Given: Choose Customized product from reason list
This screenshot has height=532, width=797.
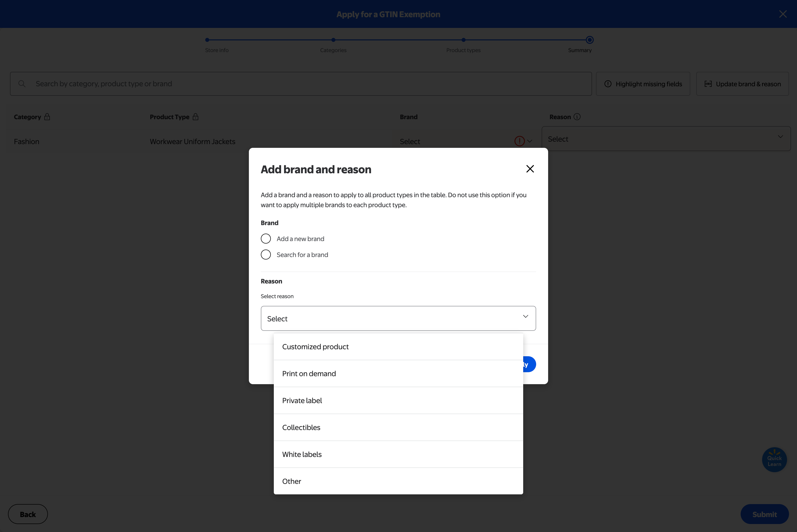Looking at the screenshot, I should pos(398,347).
